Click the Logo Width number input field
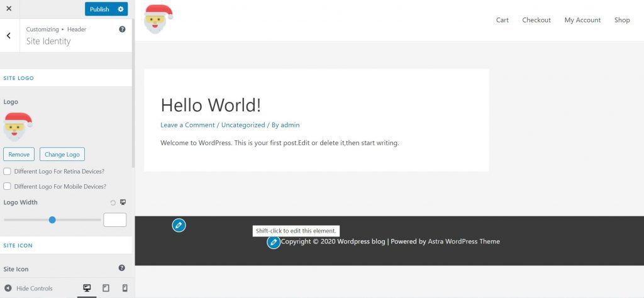This screenshot has height=298, width=644. pos(114,219)
